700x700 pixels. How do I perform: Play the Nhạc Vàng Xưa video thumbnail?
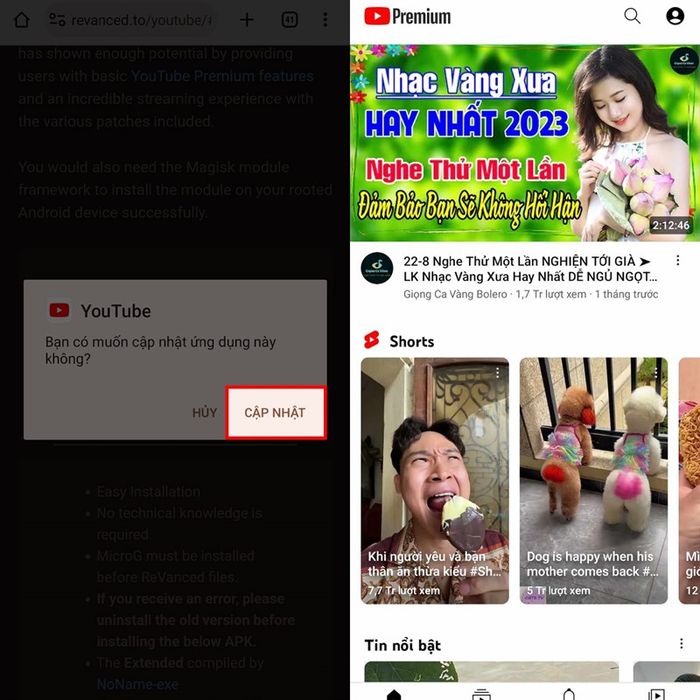(525, 143)
